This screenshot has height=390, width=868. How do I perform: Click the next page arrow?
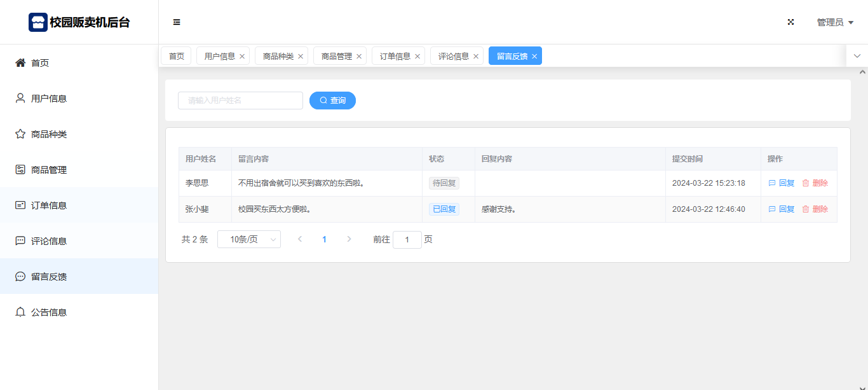pos(349,239)
